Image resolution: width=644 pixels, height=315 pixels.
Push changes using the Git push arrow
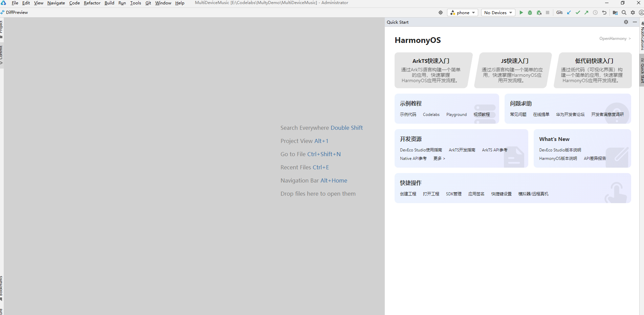point(586,13)
